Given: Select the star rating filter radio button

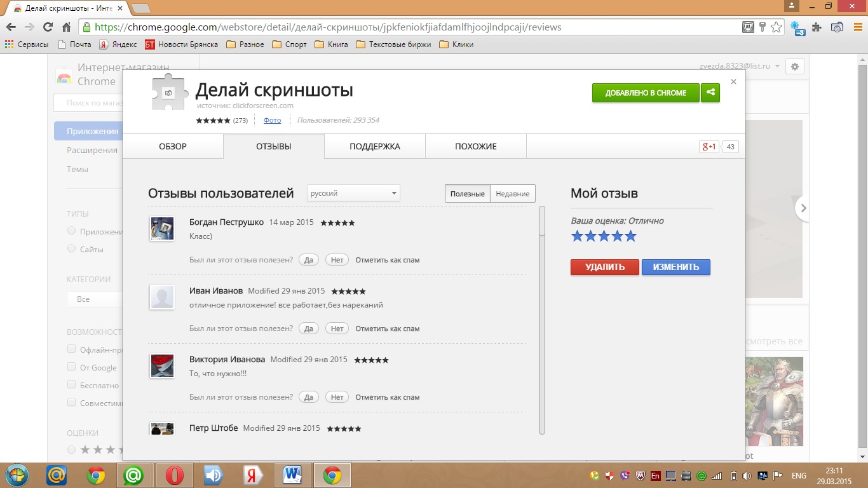Looking at the screenshot, I should [72, 450].
